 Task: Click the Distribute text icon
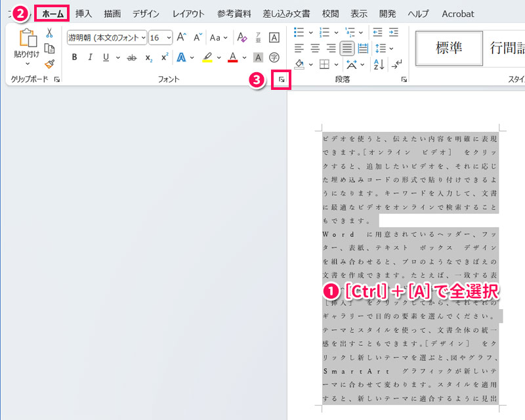363,49
